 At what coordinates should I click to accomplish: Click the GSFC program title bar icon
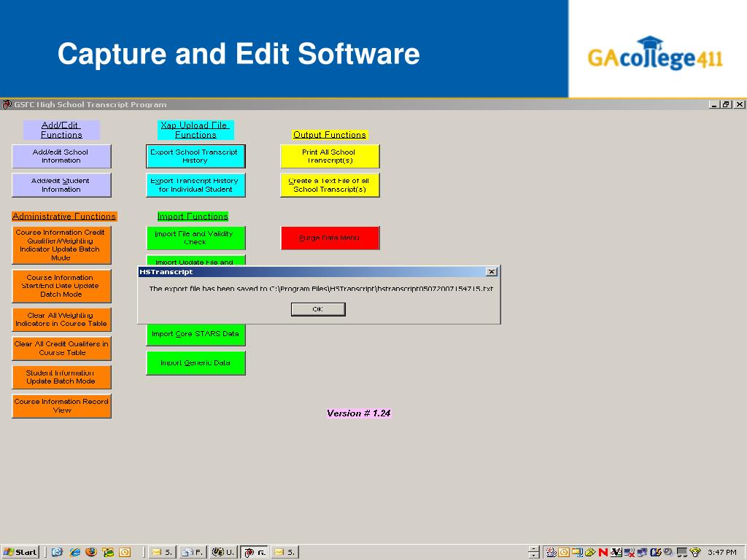click(x=7, y=104)
